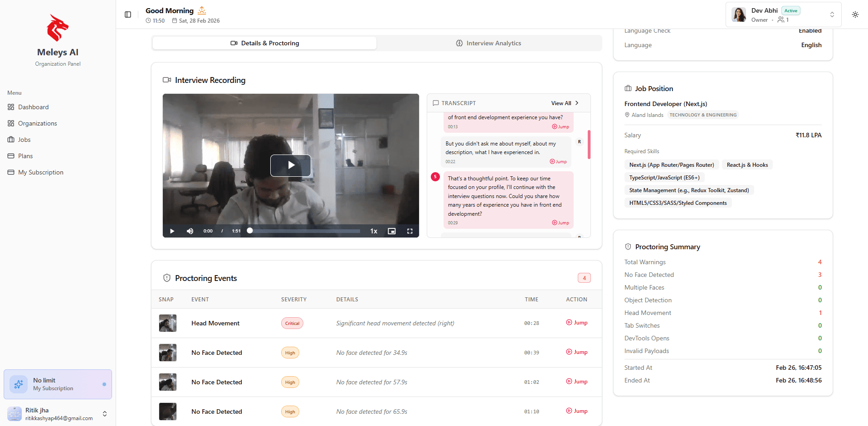Toggle light/dark theme sun icon

coord(855,15)
